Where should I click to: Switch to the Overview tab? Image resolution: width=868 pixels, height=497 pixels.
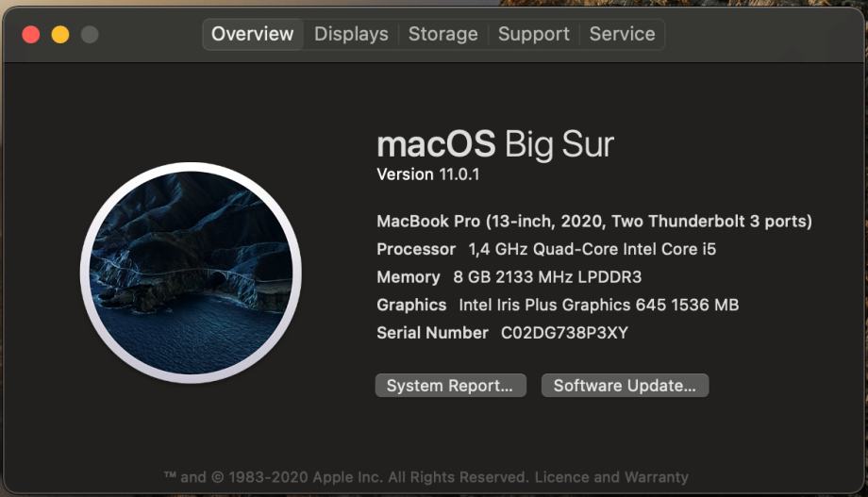click(253, 34)
